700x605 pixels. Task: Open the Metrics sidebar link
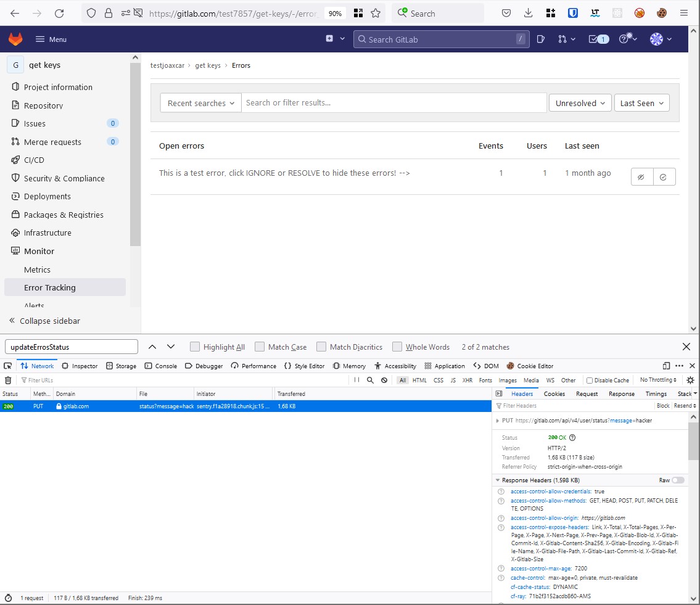(x=38, y=270)
